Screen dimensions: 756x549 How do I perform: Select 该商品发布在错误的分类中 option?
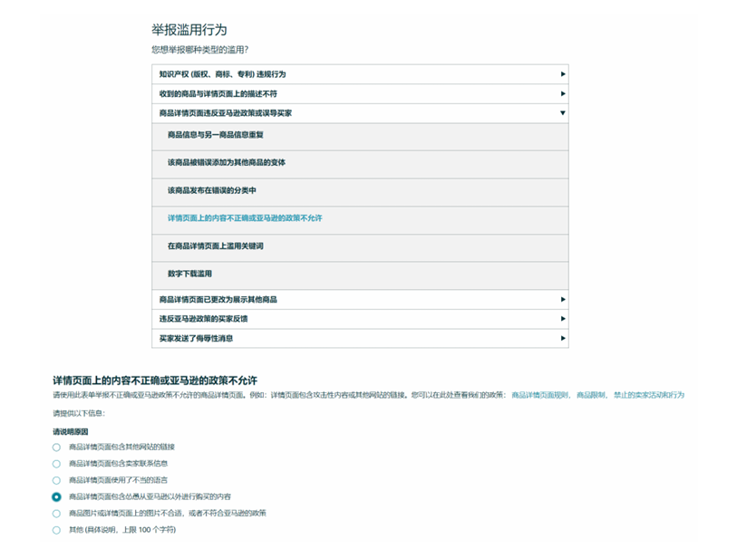point(212,191)
